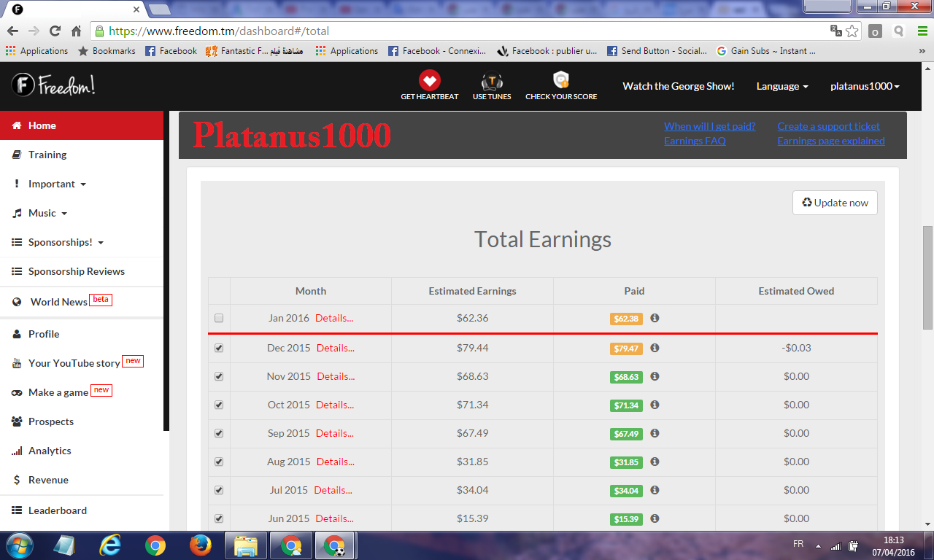934x560 pixels.
Task: Click the info icon for Nov 2015 payment
Action: point(655,376)
